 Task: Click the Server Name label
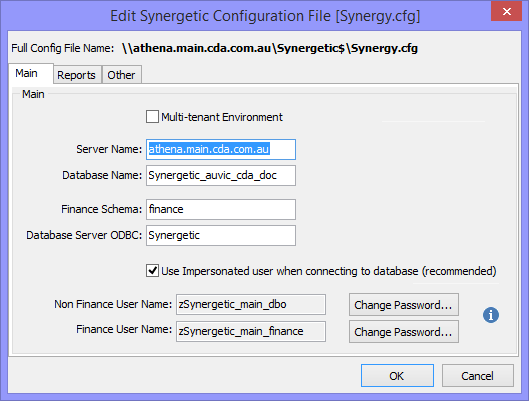tap(109, 149)
